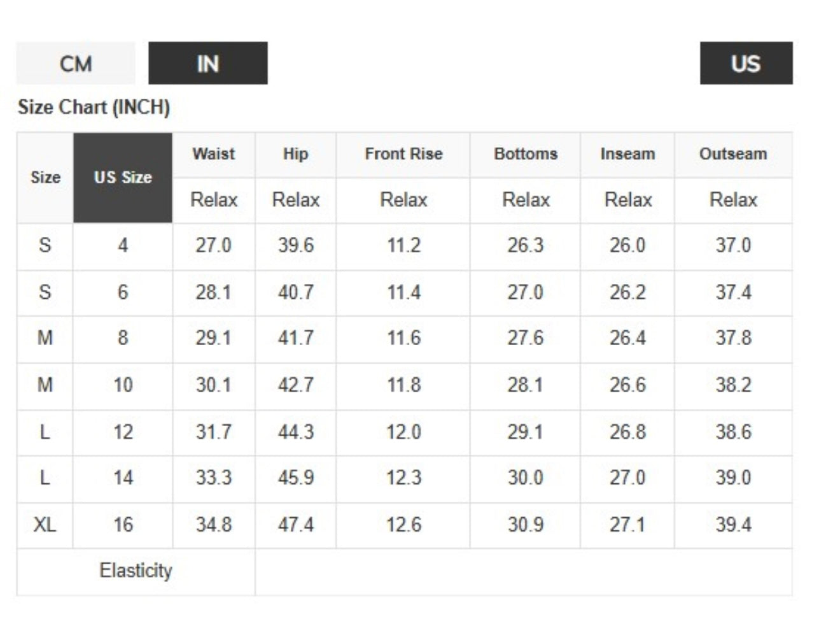Click the Hip column header
The image size is (840, 619).
pyautogui.click(x=295, y=155)
